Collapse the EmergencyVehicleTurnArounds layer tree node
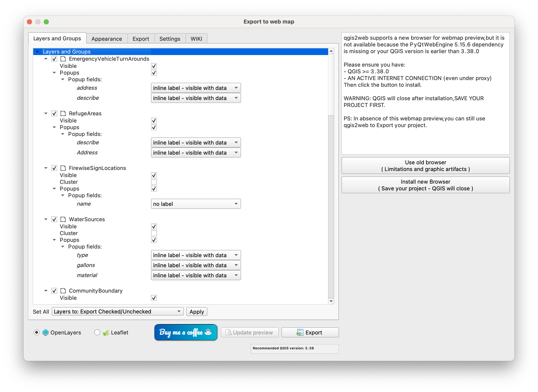Screen dimensions: 538x392 pyautogui.click(x=46, y=59)
